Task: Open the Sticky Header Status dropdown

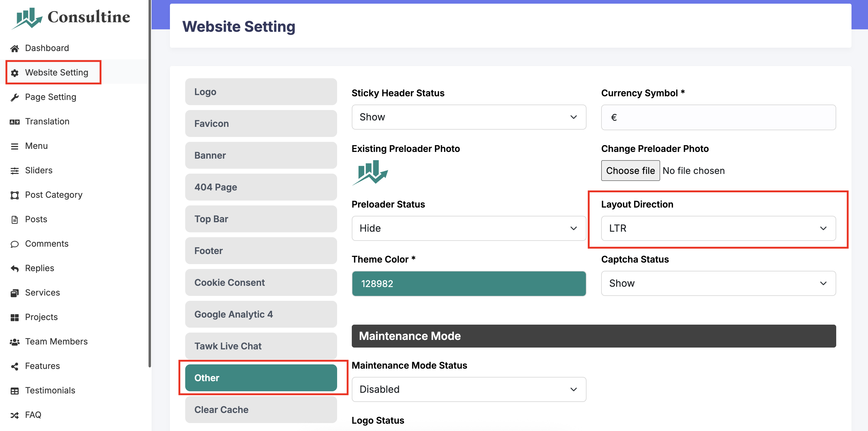Action: [468, 117]
